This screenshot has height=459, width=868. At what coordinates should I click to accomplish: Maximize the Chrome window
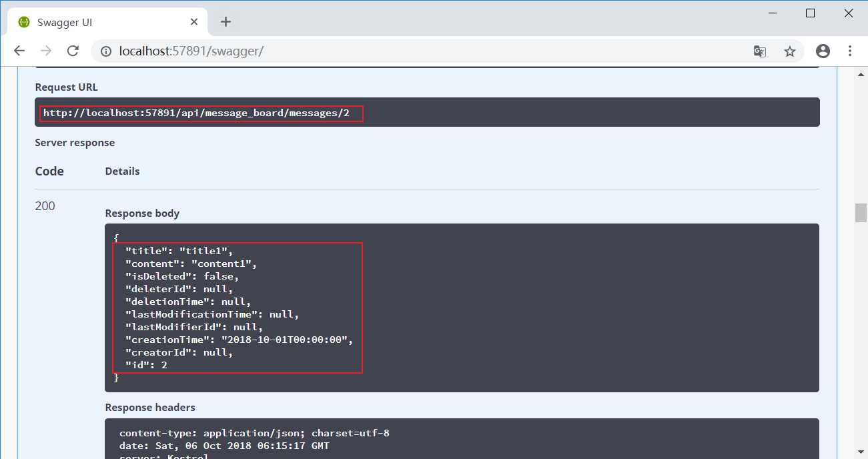pyautogui.click(x=810, y=13)
